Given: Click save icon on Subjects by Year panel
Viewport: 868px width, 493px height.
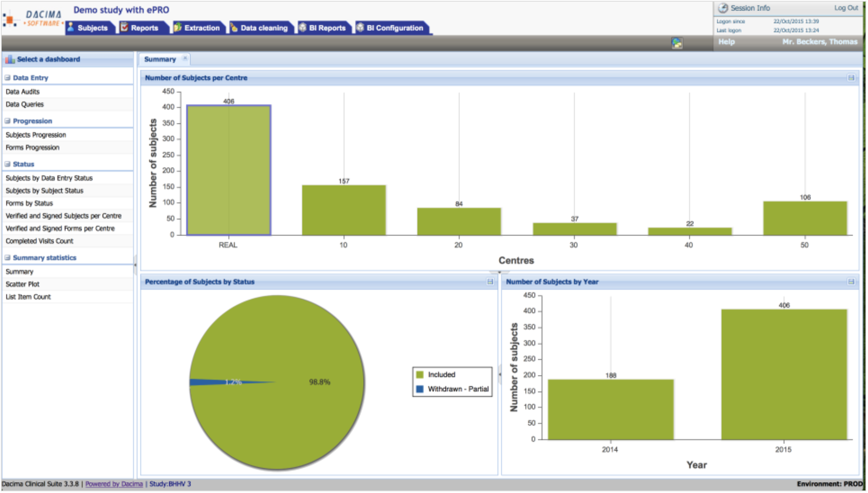Looking at the screenshot, I should coord(851,282).
